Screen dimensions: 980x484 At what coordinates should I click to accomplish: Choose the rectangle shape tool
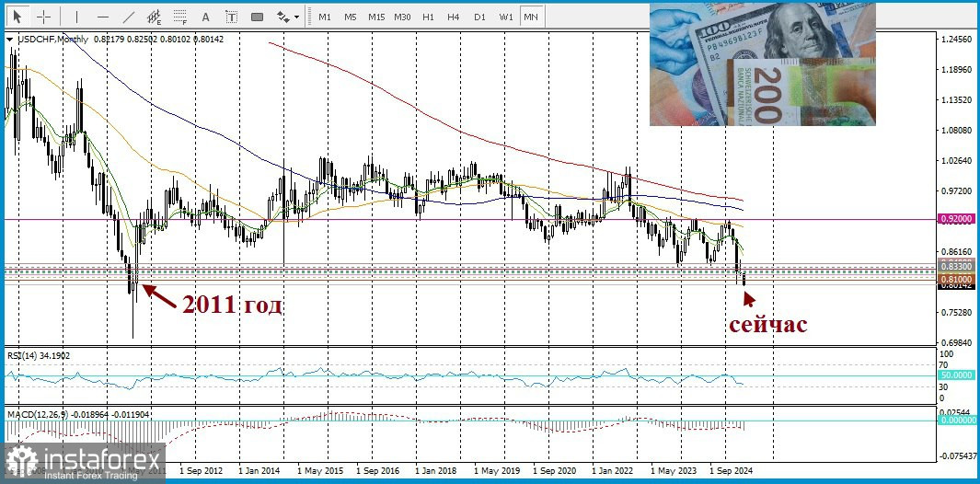pos(257,17)
